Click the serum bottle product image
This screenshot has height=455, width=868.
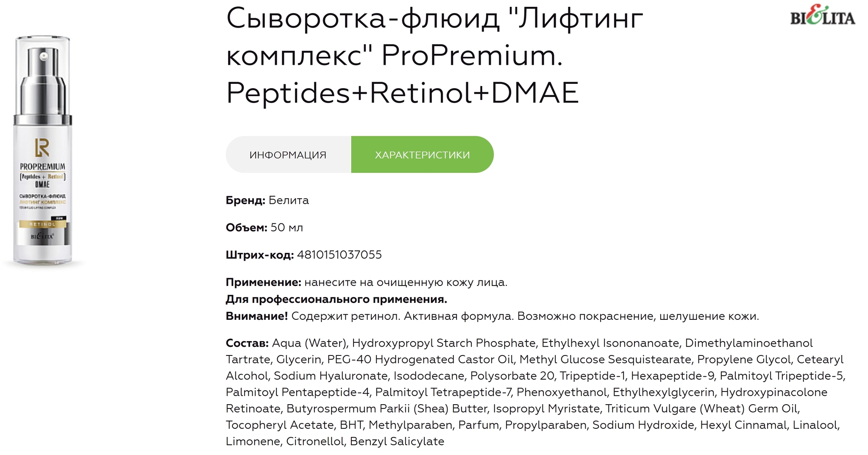pyautogui.click(x=43, y=151)
